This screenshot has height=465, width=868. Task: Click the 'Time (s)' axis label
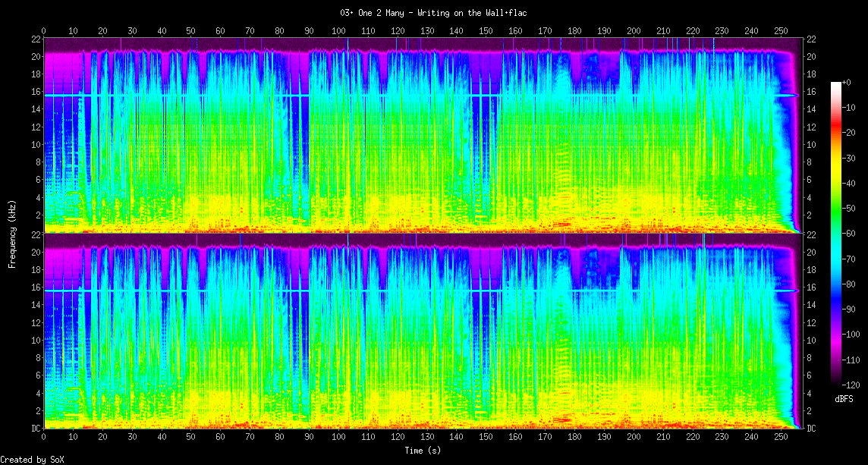[422, 451]
